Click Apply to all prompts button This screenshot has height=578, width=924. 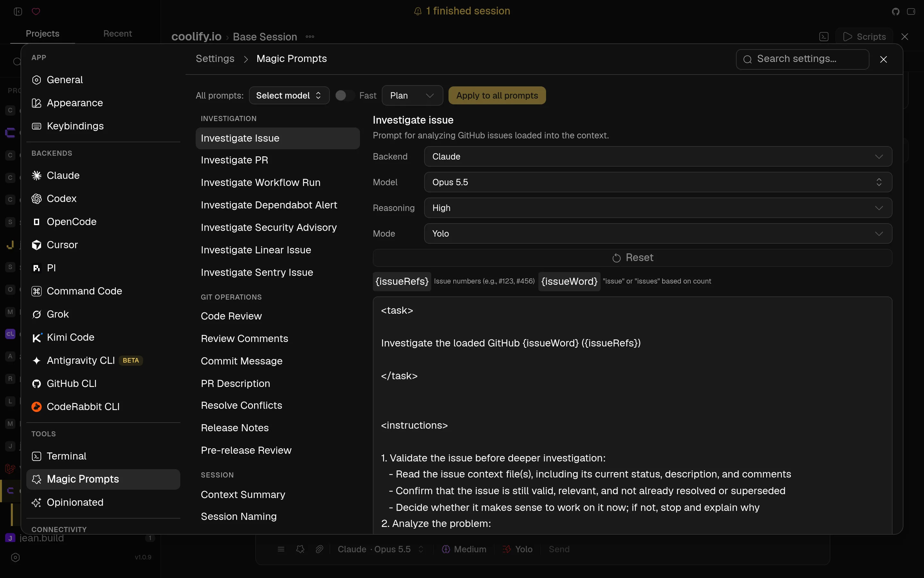497,96
